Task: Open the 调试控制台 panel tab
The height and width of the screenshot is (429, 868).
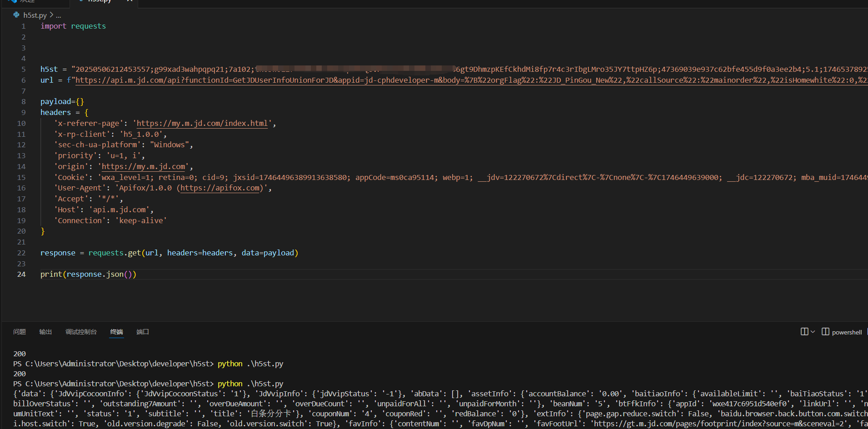Action: 81,332
